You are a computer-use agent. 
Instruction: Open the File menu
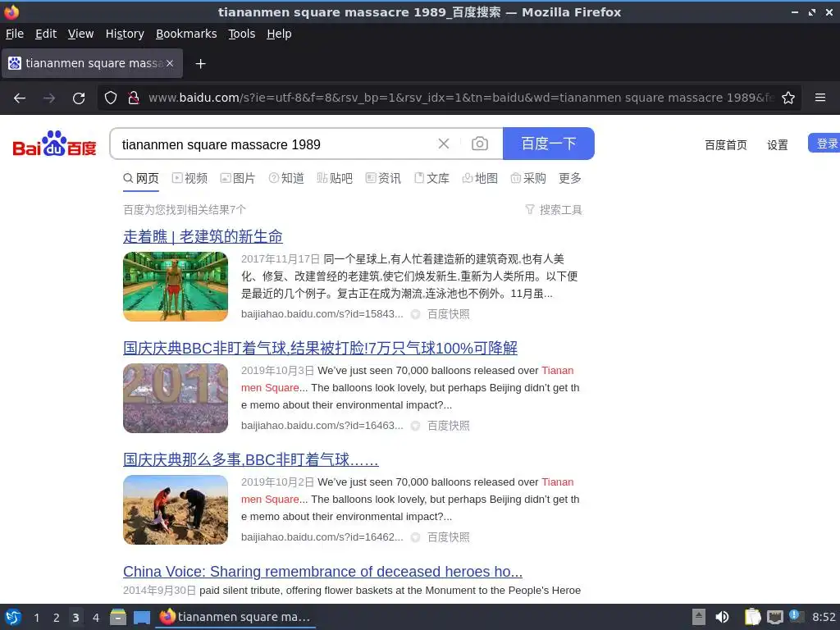click(x=15, y=34)
